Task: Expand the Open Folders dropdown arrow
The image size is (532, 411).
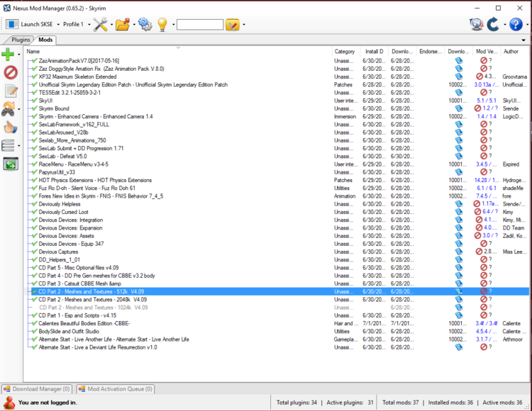Action: (x=134, y=24)
